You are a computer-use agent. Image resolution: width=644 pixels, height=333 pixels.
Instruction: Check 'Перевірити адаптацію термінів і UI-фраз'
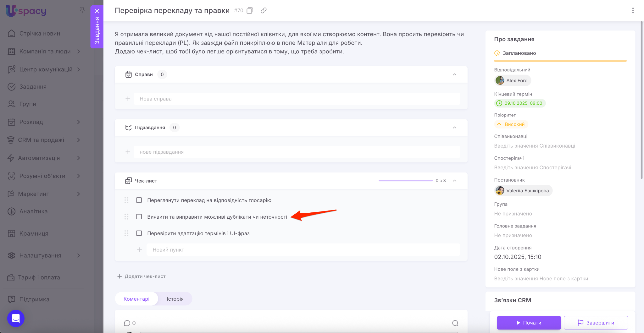(x=139, y=233)
